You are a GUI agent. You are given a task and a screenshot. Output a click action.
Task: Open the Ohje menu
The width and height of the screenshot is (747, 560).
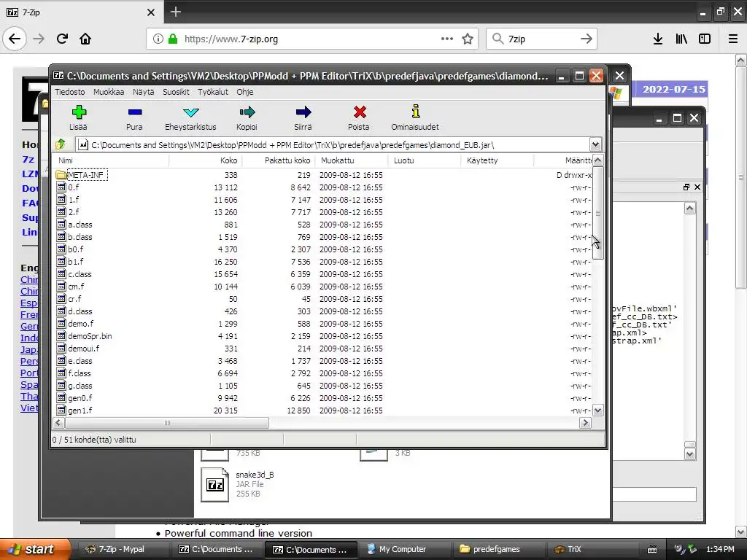pyautogui.click(x=245, y=92)
